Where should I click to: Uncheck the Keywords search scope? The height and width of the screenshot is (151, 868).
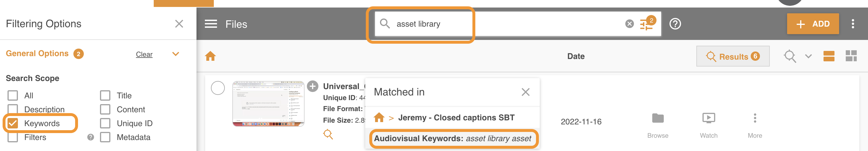pos(13,123)
